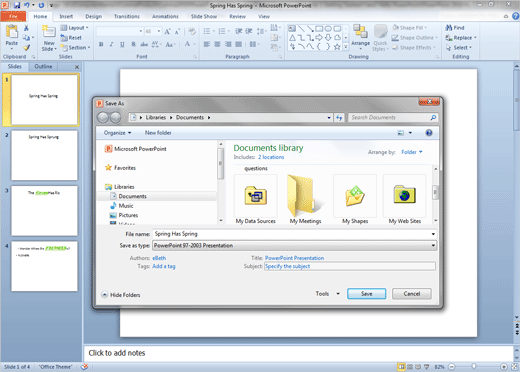Image resolution: width=520 pixels, height=372 pixels.
Task: Click the Increase Font Size icon
Action: 167,32
